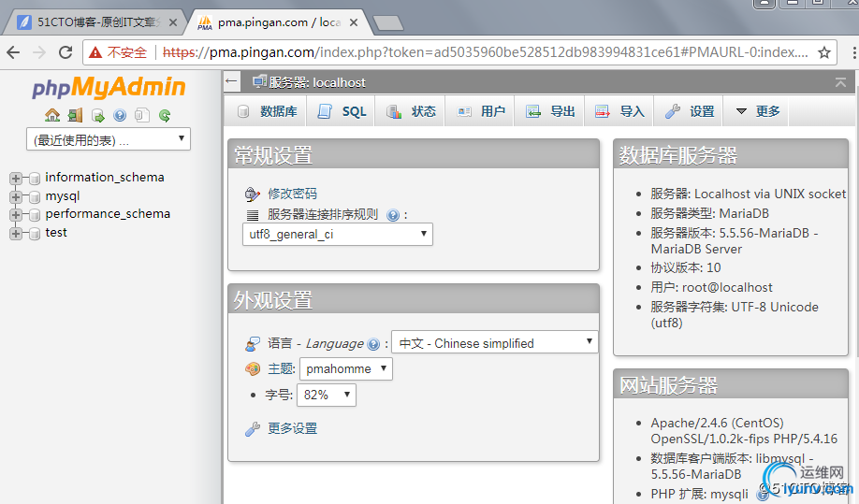859x504 pixels.
Task: Open the 导出 tab
Action: click(x=550, y=111)
